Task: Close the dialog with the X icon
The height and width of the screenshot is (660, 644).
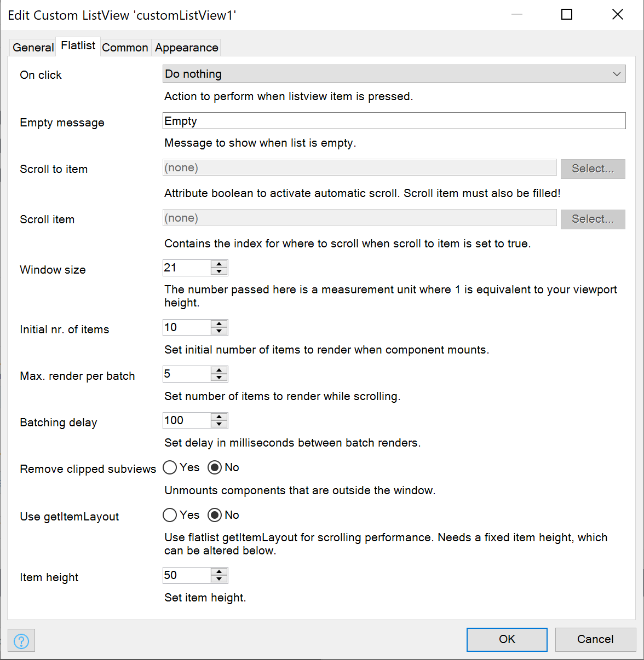Action: (617, 15)
